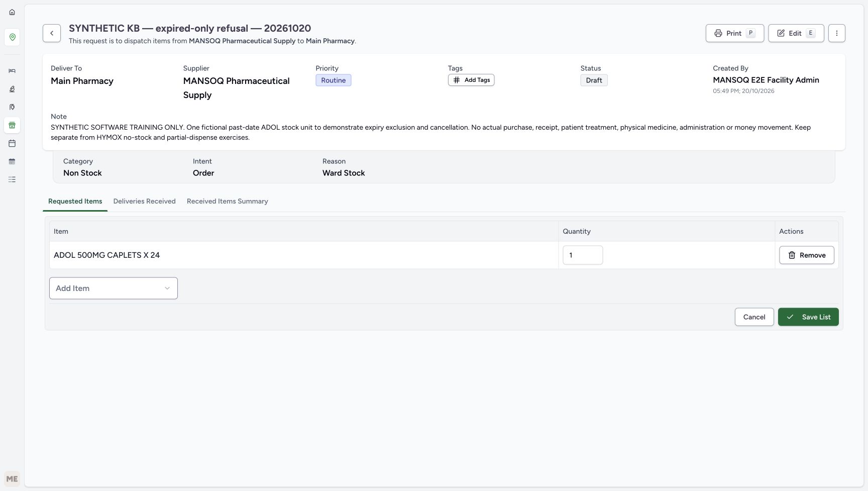Open the outlined calendar icon in sidebar
Viewport: 868px width, 491px height.
click(x=12, y=143)
